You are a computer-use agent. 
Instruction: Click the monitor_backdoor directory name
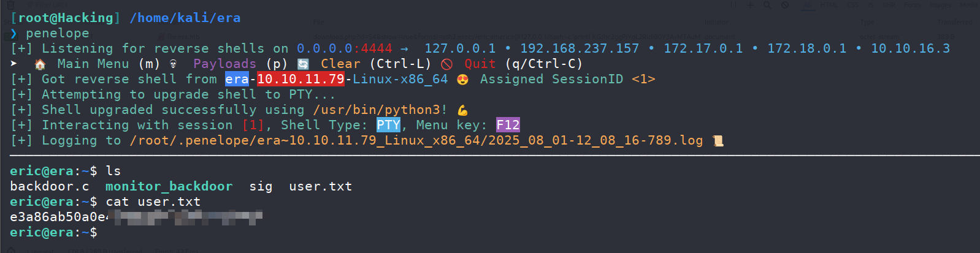pyautogui.click(x=169, y=186)
